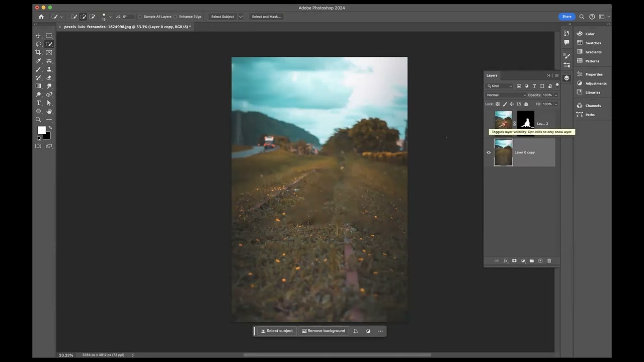Collapse Layers panel using double-arrow
Image resolution: width=644 pixels, height=362 pixels.
click(x=549, y=75)
